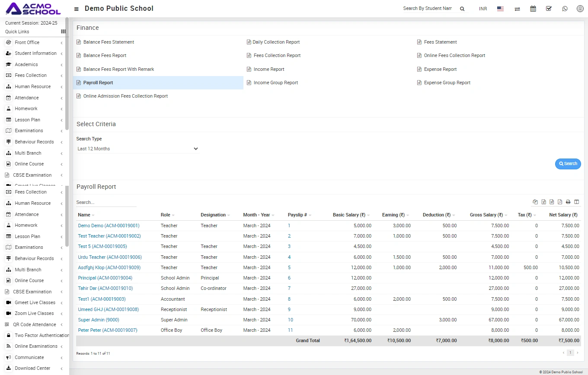Image resolution: width=588 pixels, height=375 pixels.
Task: Open the Search Type dropdown
Action: click(137, 149)
